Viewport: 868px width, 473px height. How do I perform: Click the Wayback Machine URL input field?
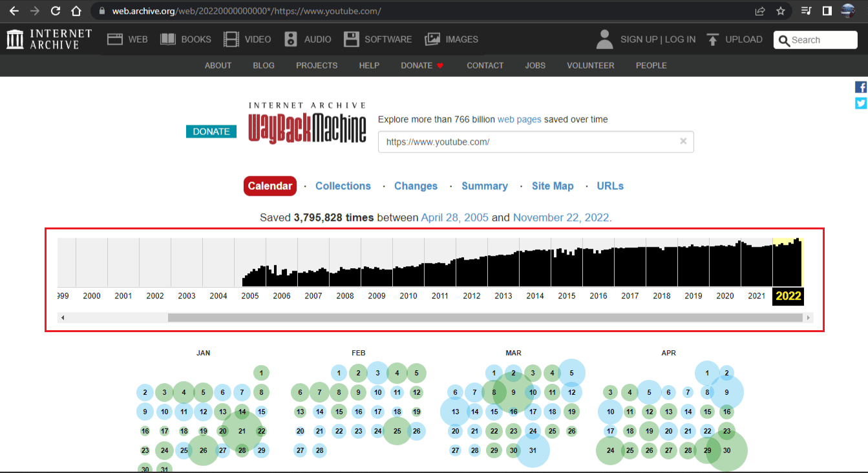click(527, 142)
